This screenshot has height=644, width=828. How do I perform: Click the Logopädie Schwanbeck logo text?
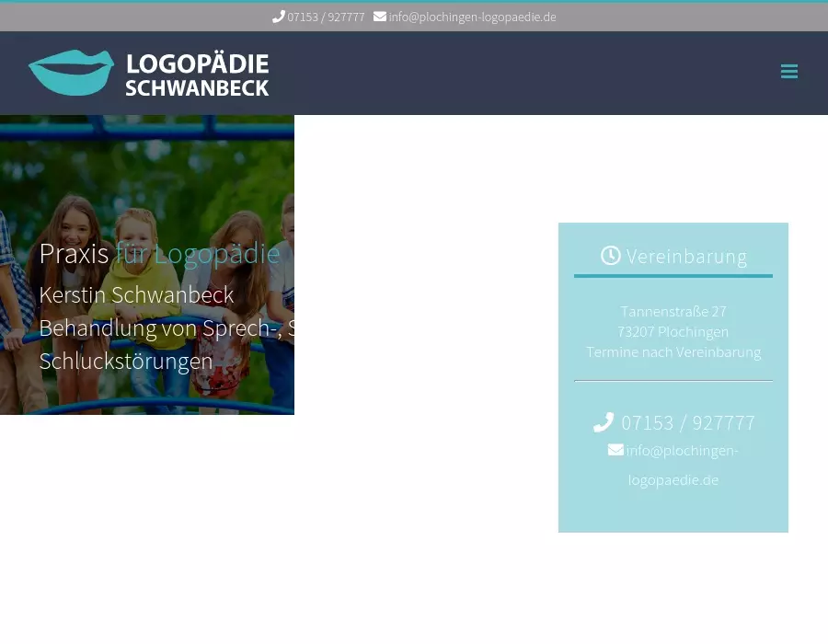(197, 75)
